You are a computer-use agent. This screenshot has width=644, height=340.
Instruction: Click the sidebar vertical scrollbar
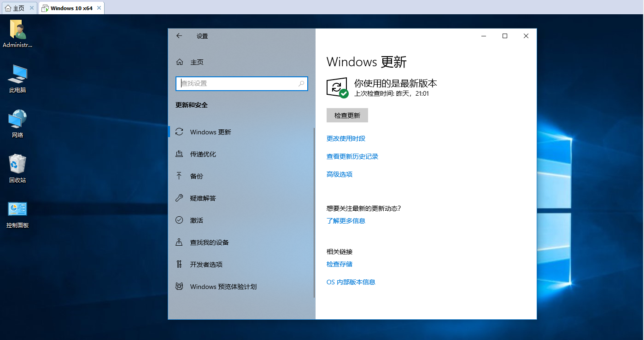(314, 213)
